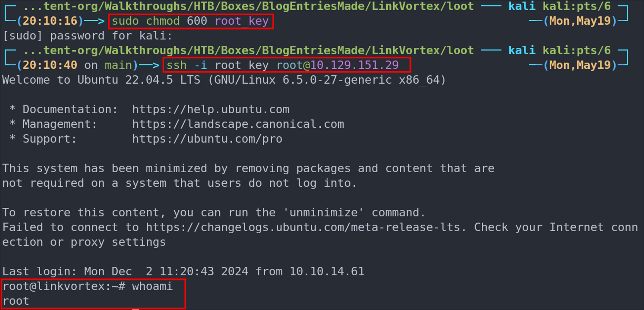Click the 20:10:40 timestamp in prompt
Viewport: 644px width, 310px height.
[x=51, y=65]
